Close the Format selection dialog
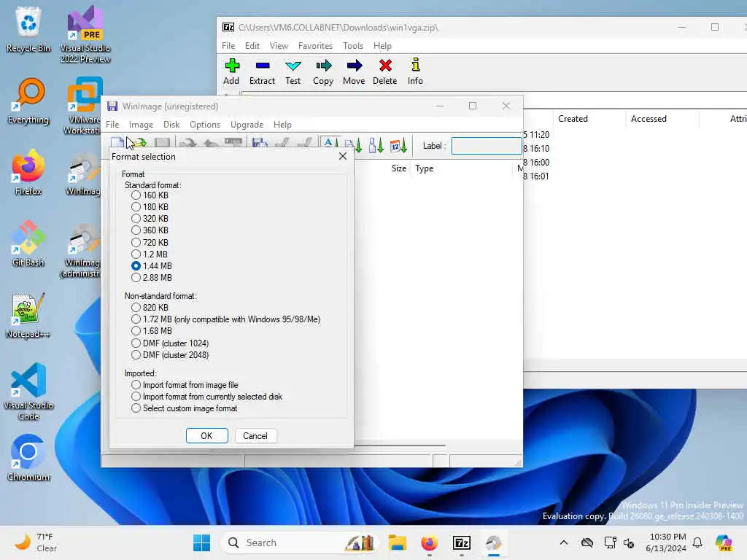This screenshot has height=560, width=747. 343,156
